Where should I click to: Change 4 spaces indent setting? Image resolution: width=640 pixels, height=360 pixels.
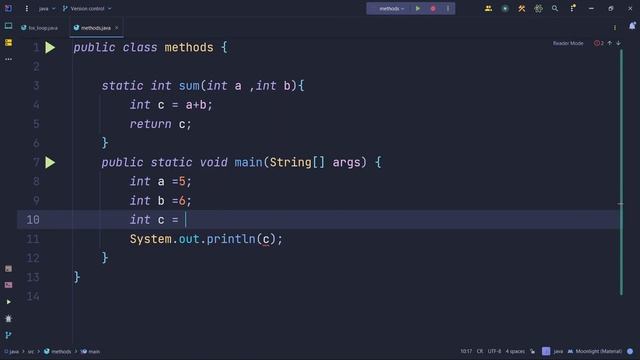tap(515, 351)
